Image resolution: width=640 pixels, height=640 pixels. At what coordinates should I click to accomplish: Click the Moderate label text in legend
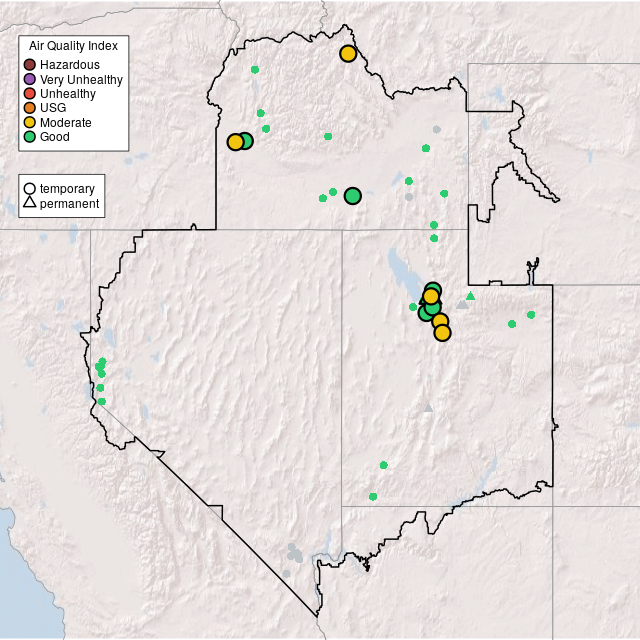tap(66, 123)
